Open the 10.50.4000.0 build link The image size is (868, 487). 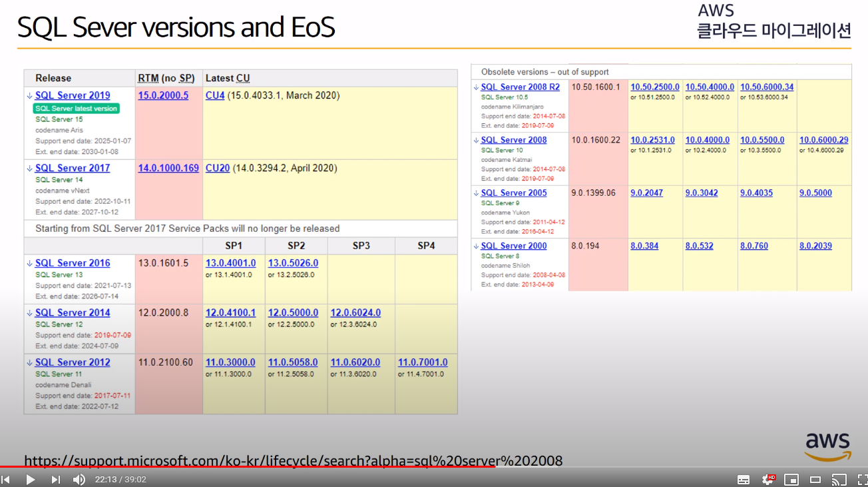pos(710,87)
